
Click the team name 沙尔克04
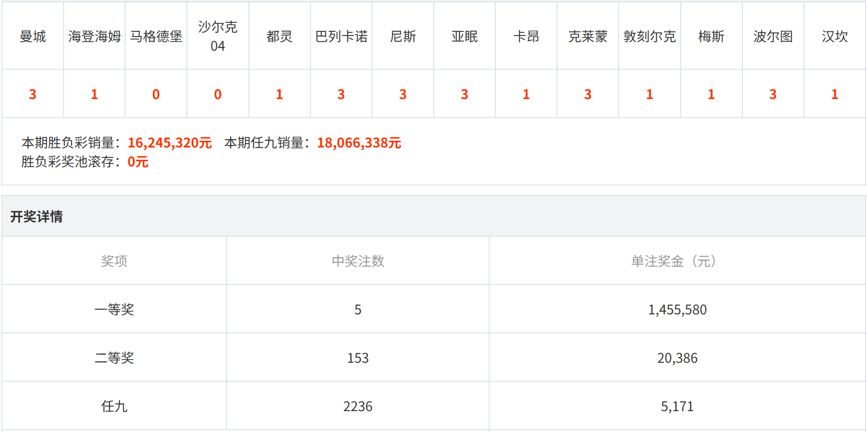(x=218, y=37)
